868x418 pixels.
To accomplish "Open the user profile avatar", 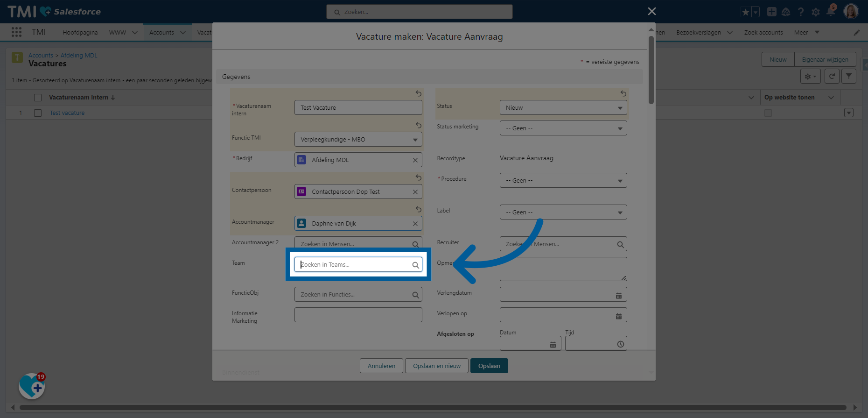I will pos(851,11).
